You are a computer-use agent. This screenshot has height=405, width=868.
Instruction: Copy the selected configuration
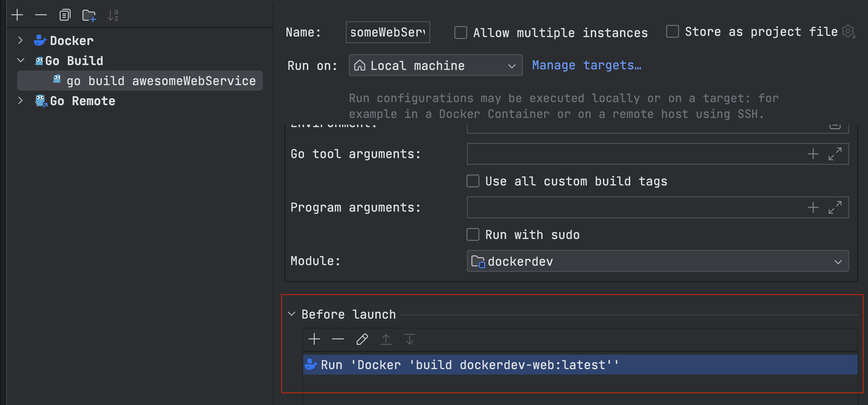65,15
